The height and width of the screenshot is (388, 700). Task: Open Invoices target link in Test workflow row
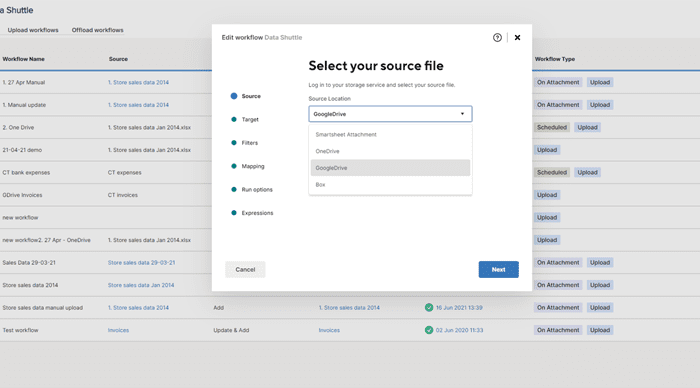(x=329, y=330)
